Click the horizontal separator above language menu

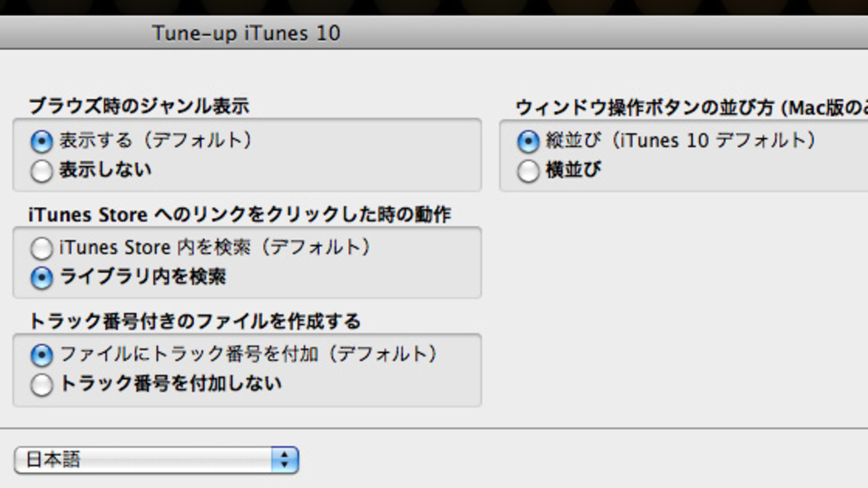click(x=434, y=429)
